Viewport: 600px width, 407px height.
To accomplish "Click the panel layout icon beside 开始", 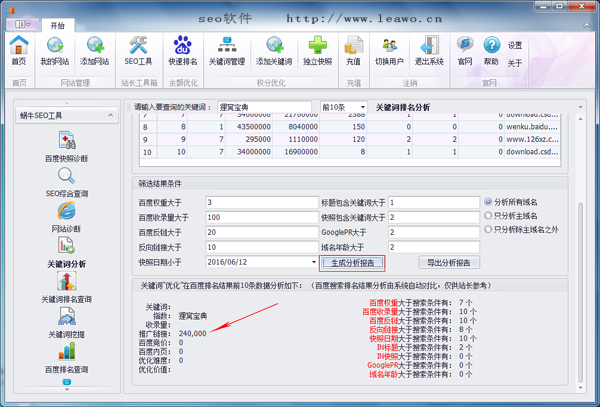I will [x=22, y=24].
